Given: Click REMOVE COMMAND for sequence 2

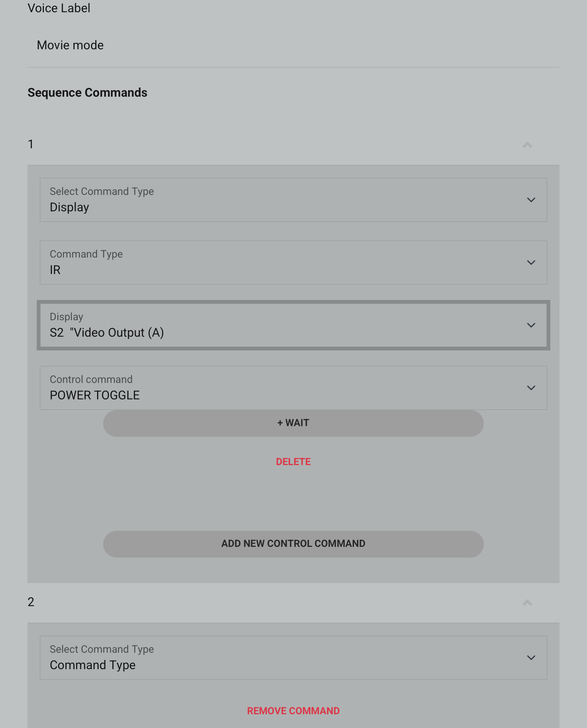Looking at the screenshot, I should point(293,711).
